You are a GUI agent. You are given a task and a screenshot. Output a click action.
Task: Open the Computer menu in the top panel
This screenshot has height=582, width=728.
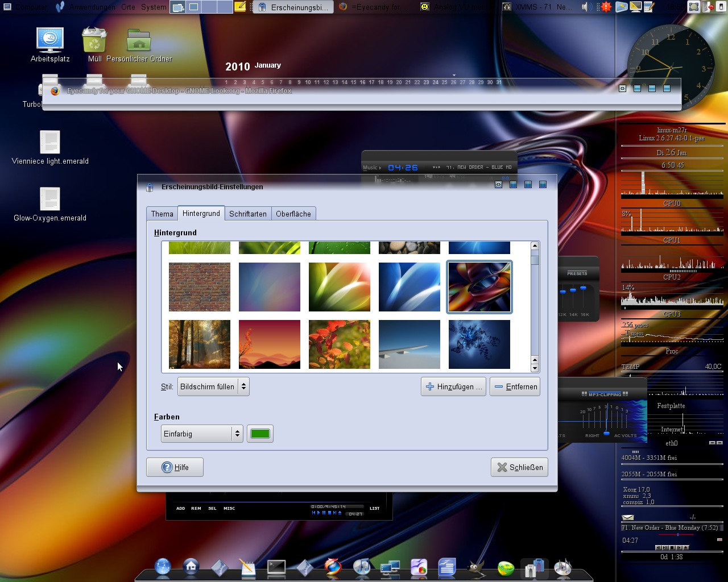click(x=26, y=7)
